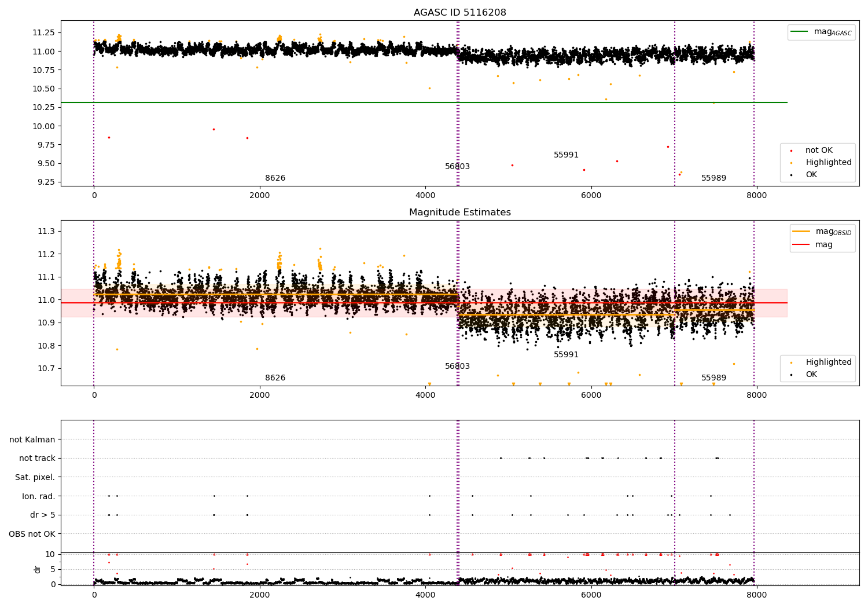868x608 pixels.
Task: Click obsid label 55989 in Magnitude Estimates plot
Action: pos(713,378)
